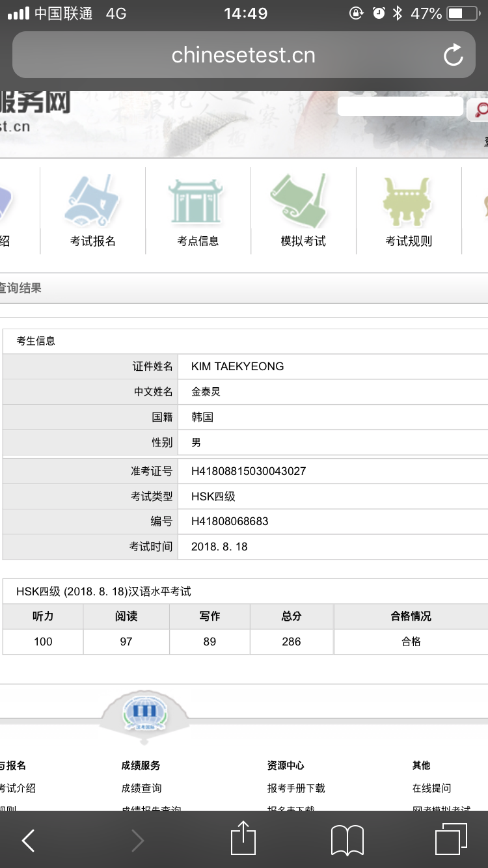Viewport: 488px width, 868px height.
Task: Open the 考试报名 registration icon
Action: pyautogui.click(x=92, y=200)
